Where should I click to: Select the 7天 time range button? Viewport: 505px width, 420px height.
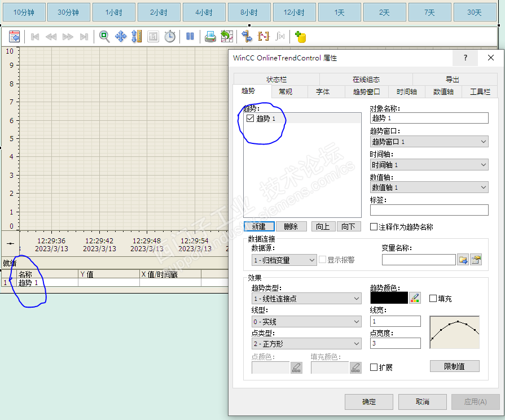tap(429, 12)
